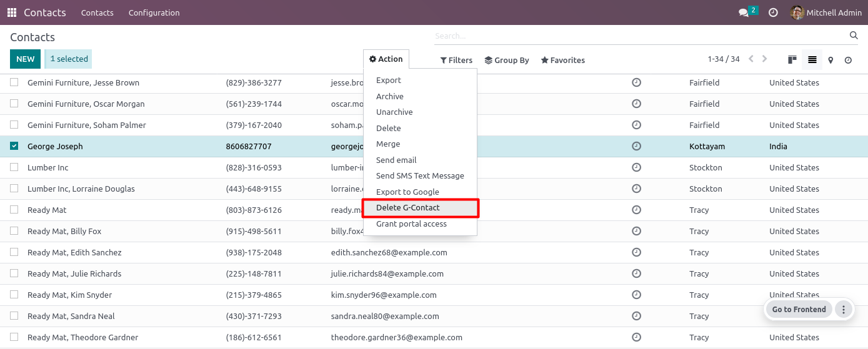This screenshot has width=868, height=349.
Task: Open the activities clock icon in navbar
Action: click(x=773, y=12)
